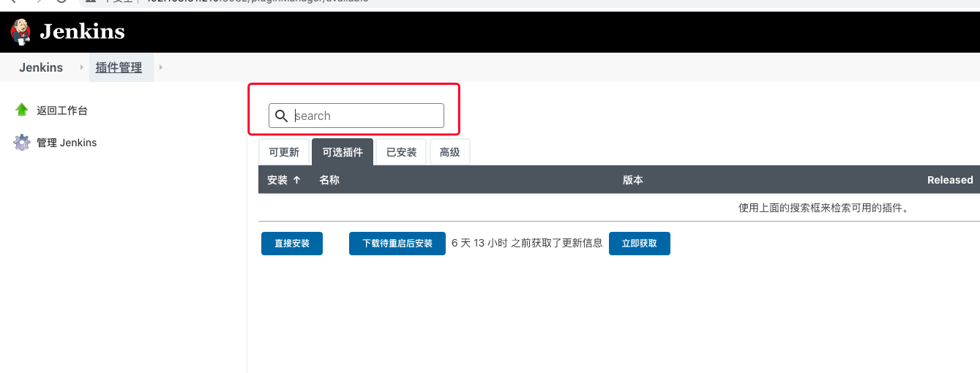
Task: Open the 插件管理 breadcrumb
Action: pyautogui.click(x=119, y=67)
